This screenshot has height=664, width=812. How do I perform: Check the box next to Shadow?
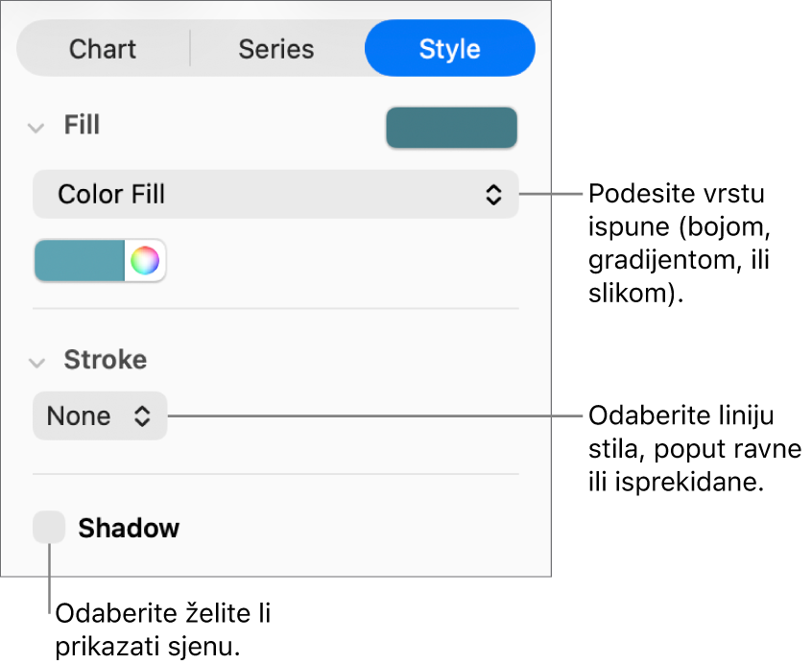[50, 527]
